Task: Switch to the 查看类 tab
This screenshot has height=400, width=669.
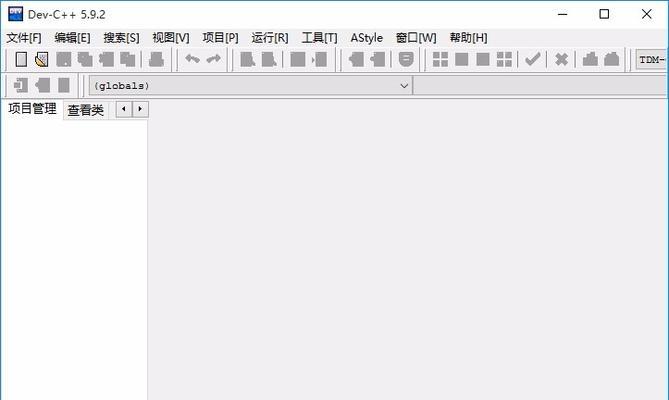Action: tap(85, 110)
